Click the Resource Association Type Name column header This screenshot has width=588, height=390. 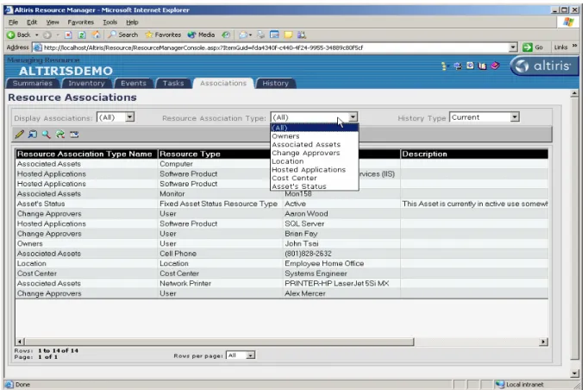[86, 154]
